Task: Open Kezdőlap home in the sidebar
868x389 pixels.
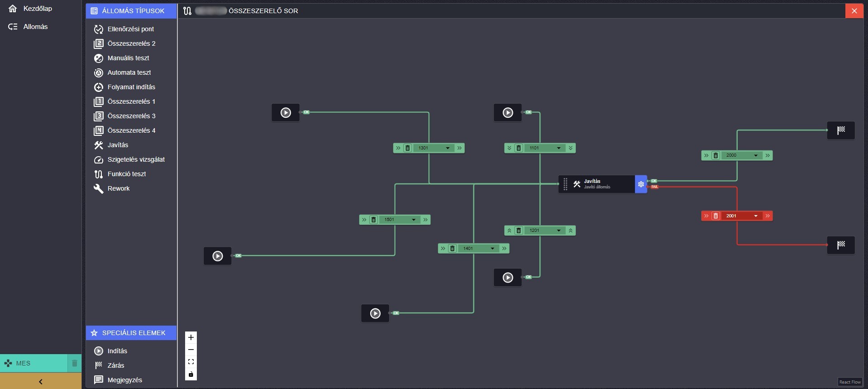Action: pyautogui.click(x=30, y=9)
